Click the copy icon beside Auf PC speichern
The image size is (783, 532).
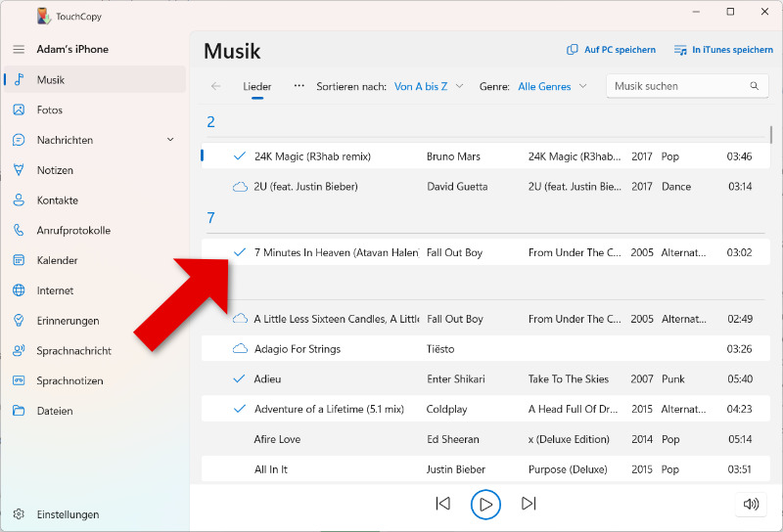(573, 50)
